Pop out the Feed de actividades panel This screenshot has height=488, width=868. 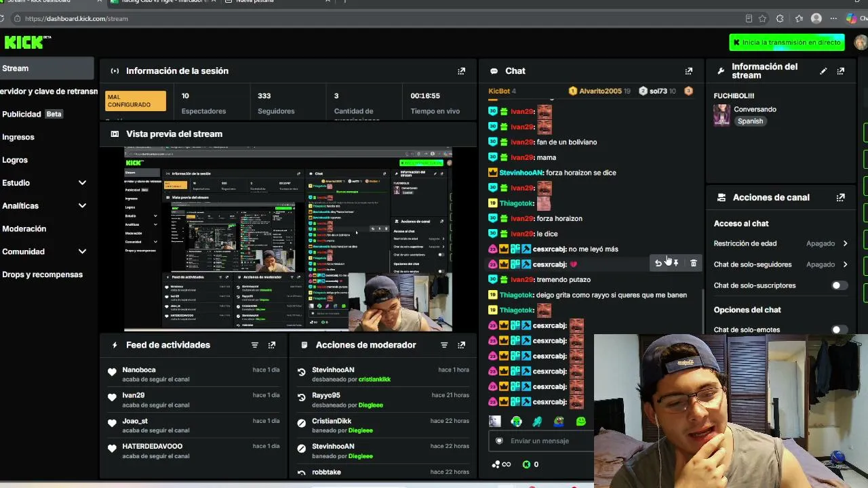(272, 345)
